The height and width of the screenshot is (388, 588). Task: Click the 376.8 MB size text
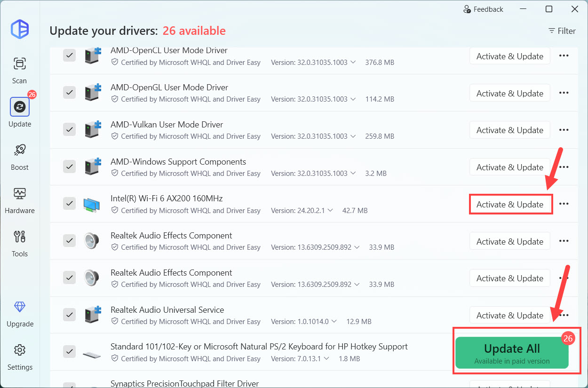[380, 62]
